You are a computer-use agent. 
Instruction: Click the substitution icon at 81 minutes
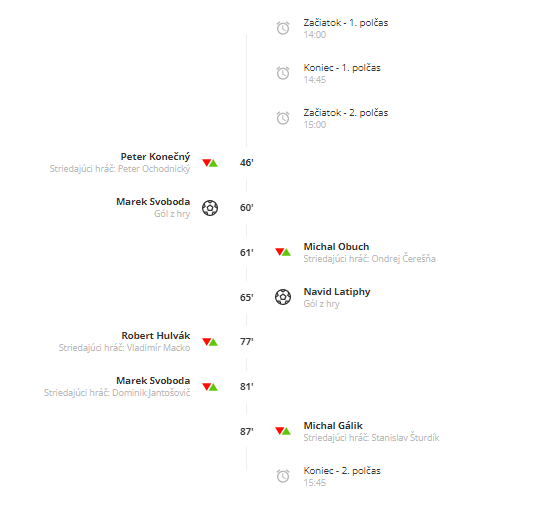(x=210, y=387)
